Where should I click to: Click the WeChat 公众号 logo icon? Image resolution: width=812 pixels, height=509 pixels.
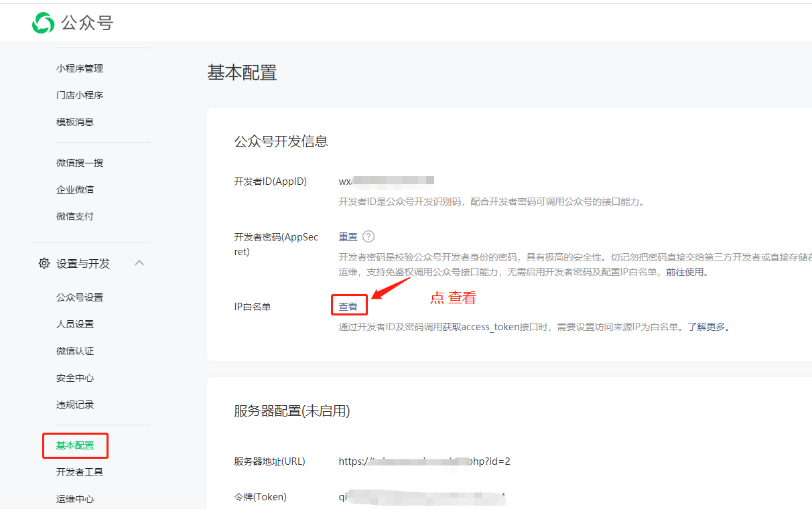coord(44,23)
